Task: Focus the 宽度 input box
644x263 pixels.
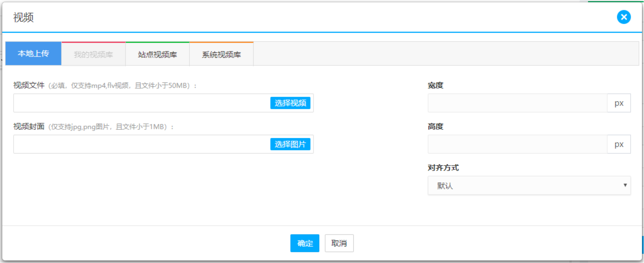Action: 517,103
